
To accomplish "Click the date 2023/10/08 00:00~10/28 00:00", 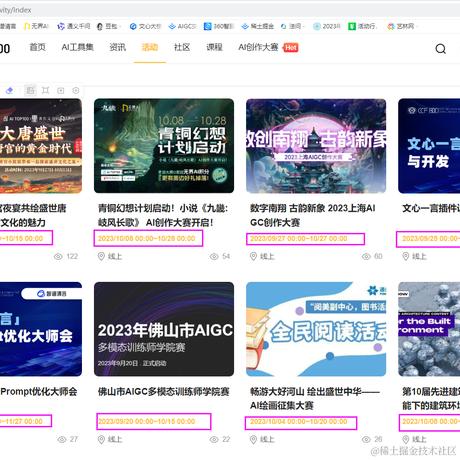I will point(146,238).
